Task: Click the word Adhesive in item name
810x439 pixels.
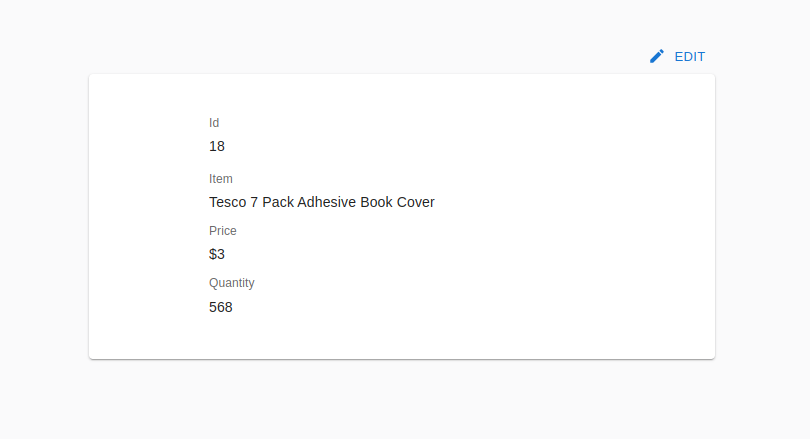Action: (x=326, y=202)
